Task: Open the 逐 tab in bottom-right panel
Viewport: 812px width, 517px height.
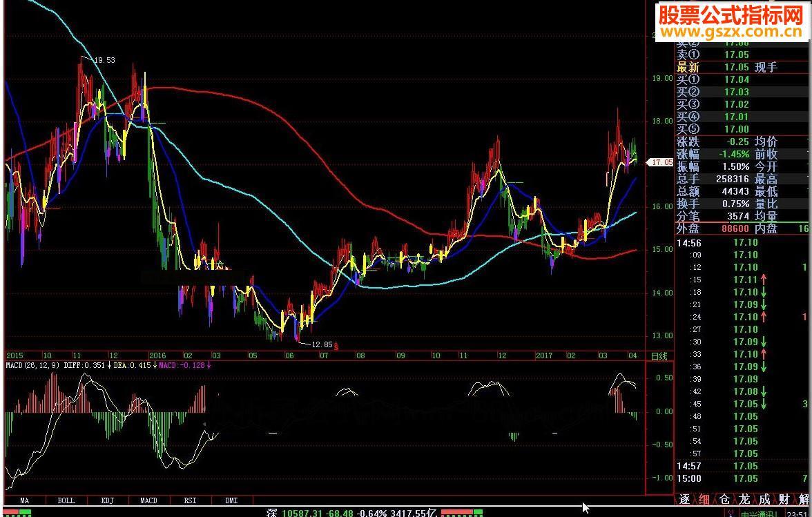Action: pos(684,500)
